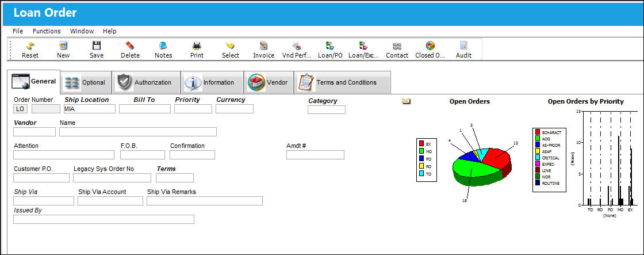Click the Ship Location field containing MIA
Viewport: 644px width, 255px height.
click(90, 109)
